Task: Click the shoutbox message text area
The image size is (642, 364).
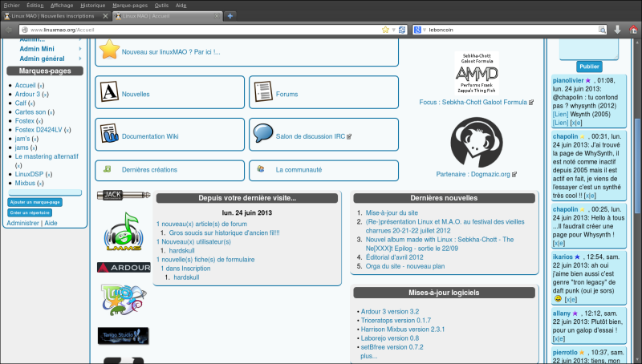Action: pyautogui.click(x=589, y=49)
